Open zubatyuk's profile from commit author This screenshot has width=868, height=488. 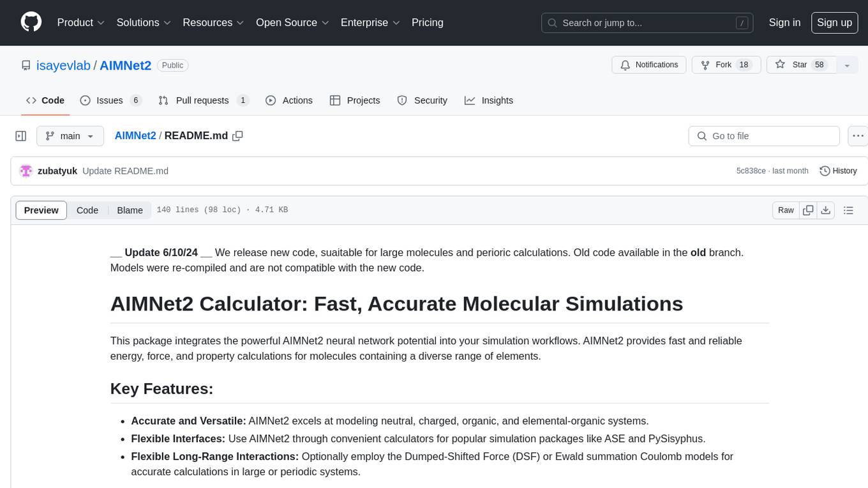tap(57, 171)
